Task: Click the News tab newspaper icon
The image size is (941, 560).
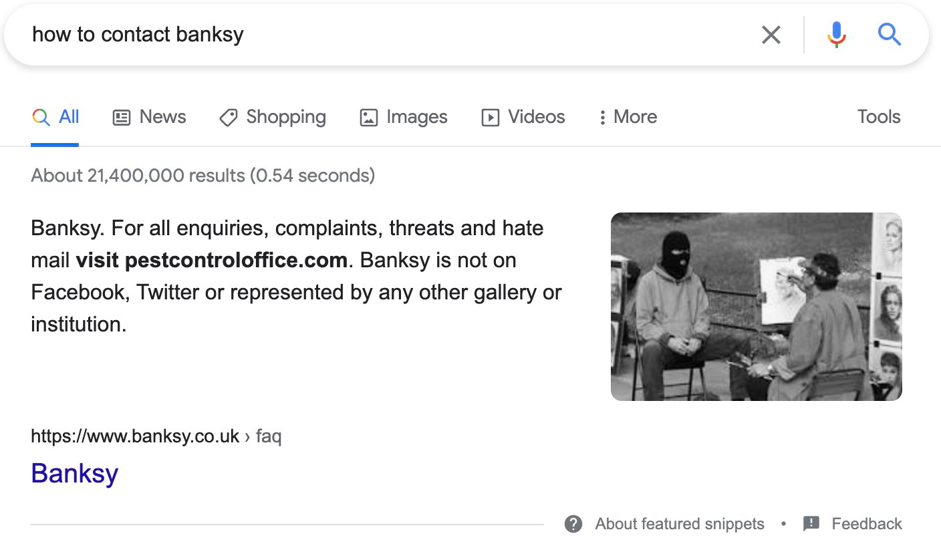Action: click(x=121, y=118)
